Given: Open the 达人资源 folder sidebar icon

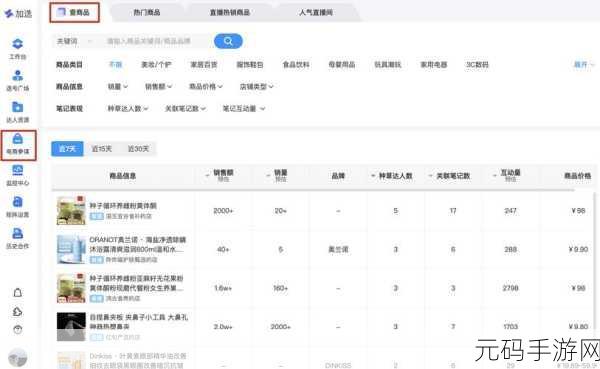Looking at the screenshot, I should tap(18, 107).
